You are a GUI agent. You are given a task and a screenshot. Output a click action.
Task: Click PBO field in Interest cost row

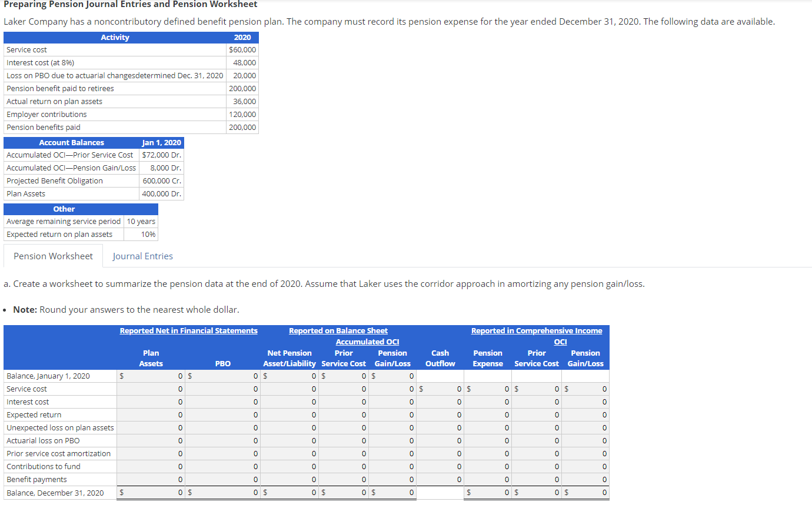[222, 402]
